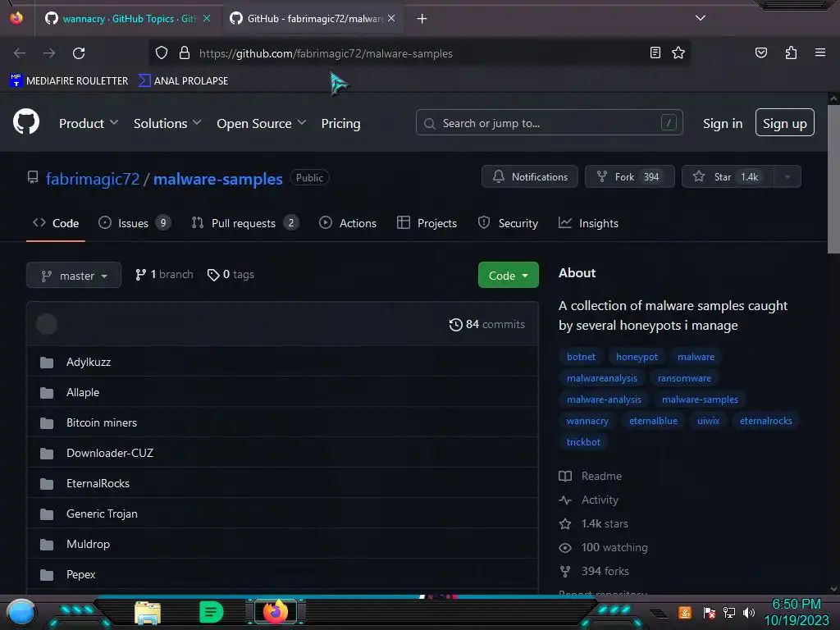The height and width of the screenshot is (630, 840).
Task: Open the master branch dropdown
Action: point(74,276)
